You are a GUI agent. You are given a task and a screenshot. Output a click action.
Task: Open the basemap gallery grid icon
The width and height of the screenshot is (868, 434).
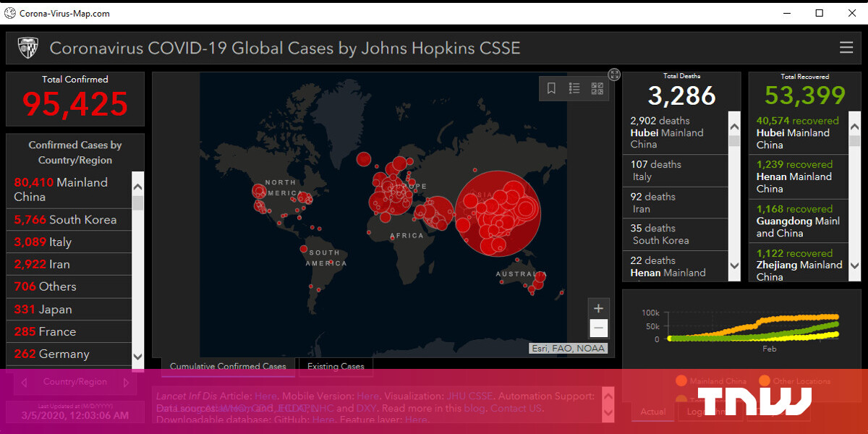pyautogui.click(x=597, y=88)
